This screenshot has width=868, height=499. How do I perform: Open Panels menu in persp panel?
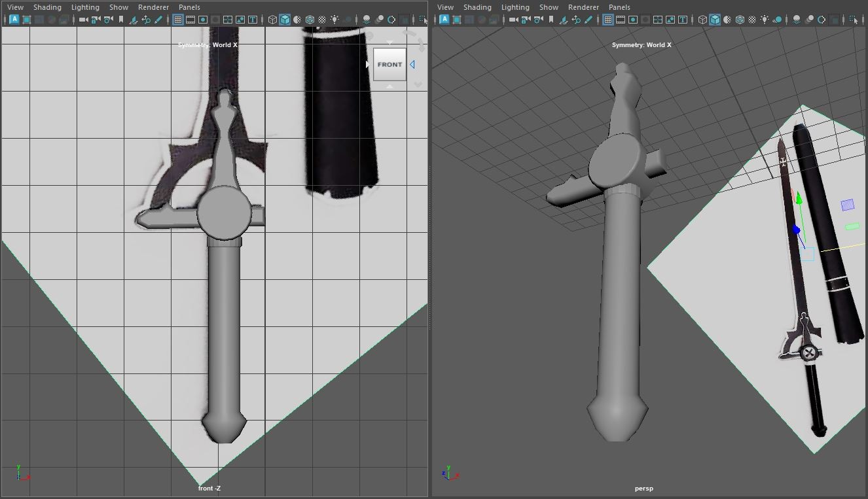(x=619, y=7)
